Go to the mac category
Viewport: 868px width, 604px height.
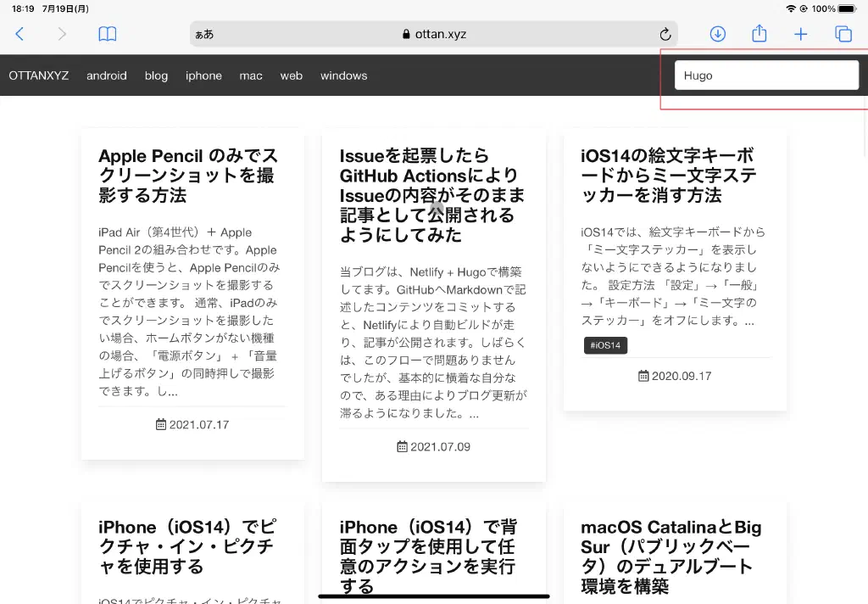(x=251, y=75)
